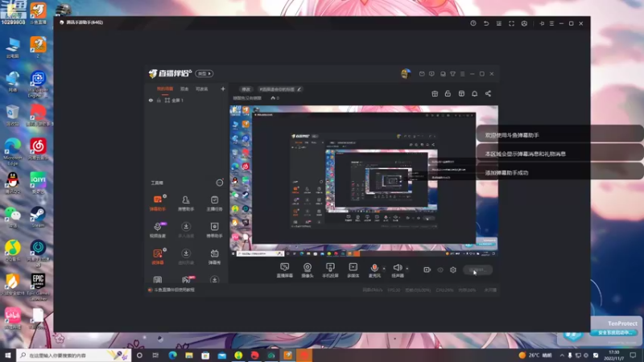Expand the speaker options arrow
The image size is (644, 362).
point(407,269)
